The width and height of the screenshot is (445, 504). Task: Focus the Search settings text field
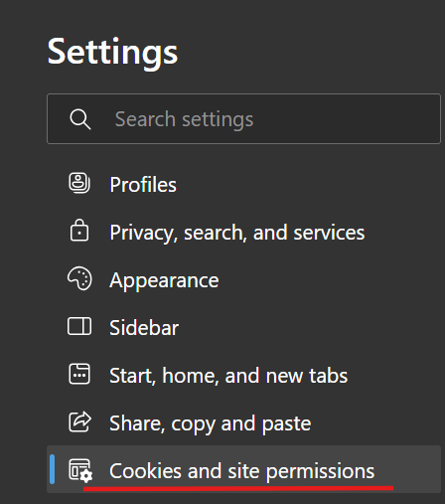tap(243, 118)
